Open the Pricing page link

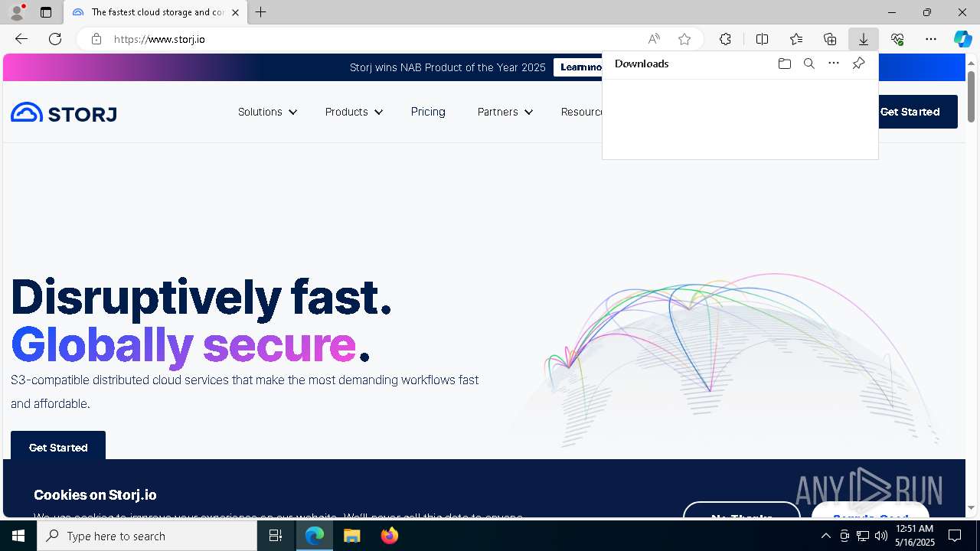428,112
